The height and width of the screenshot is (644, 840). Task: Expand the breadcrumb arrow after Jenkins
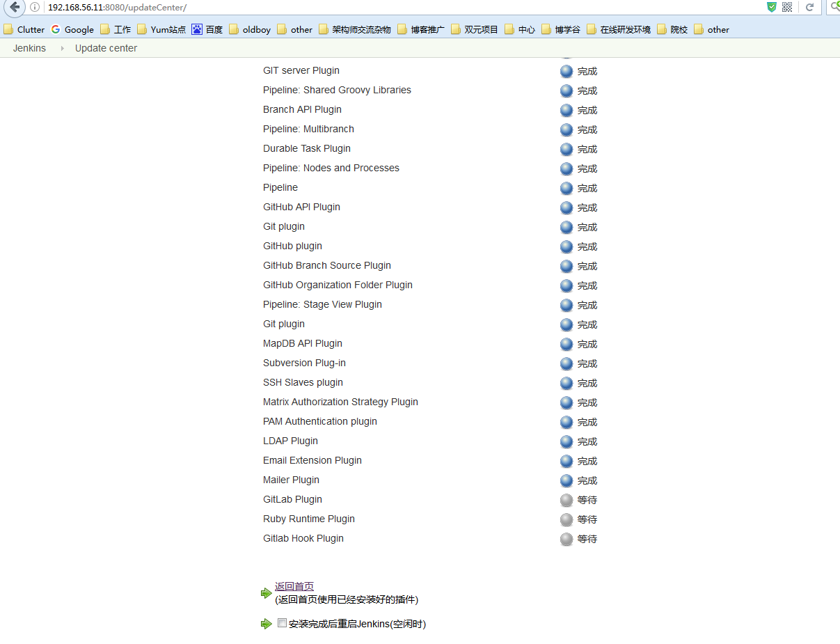[x=63, y=48]
